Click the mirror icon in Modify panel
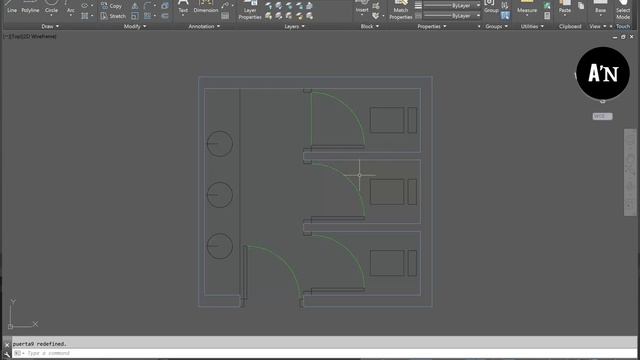Screen dimensions: 640x360 (135, 6)
